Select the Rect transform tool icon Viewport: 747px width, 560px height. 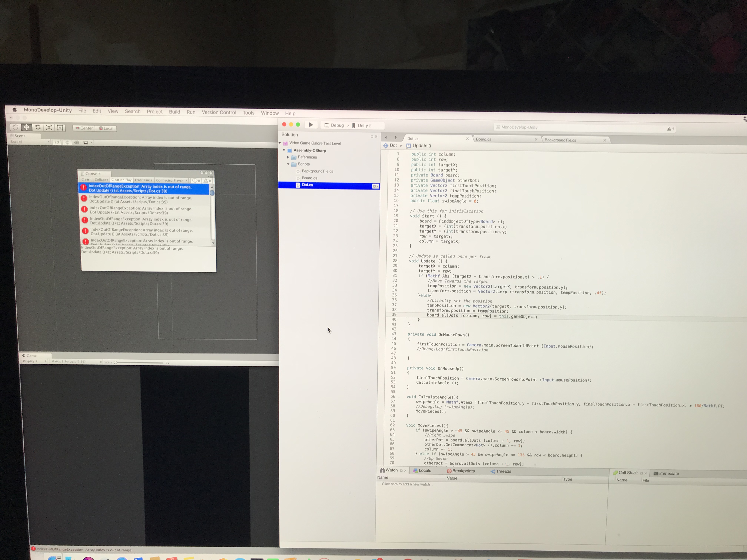[x=60, y=128]
